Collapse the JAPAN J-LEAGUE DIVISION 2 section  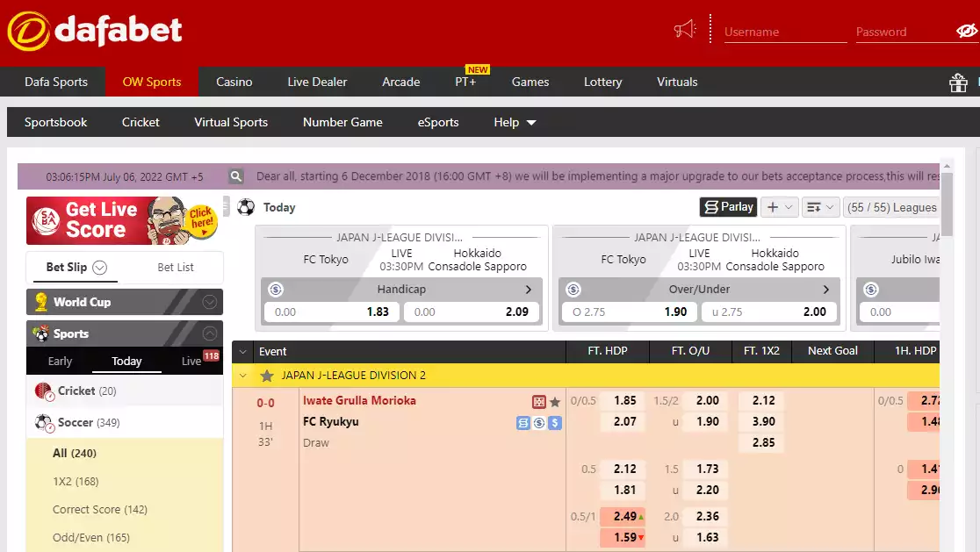(241, 374)
